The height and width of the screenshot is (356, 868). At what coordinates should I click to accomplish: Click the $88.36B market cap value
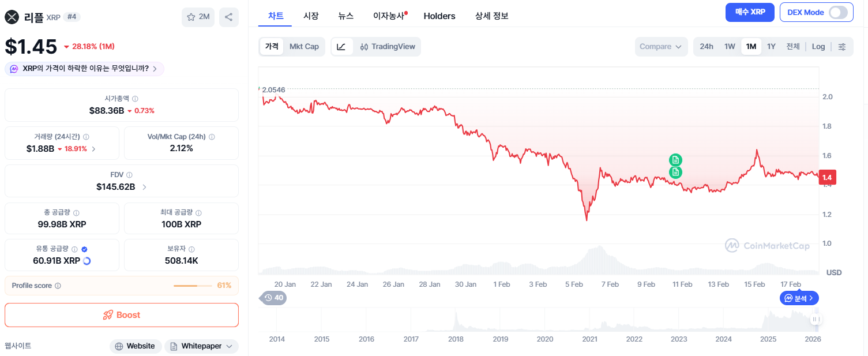click(107, 110)
